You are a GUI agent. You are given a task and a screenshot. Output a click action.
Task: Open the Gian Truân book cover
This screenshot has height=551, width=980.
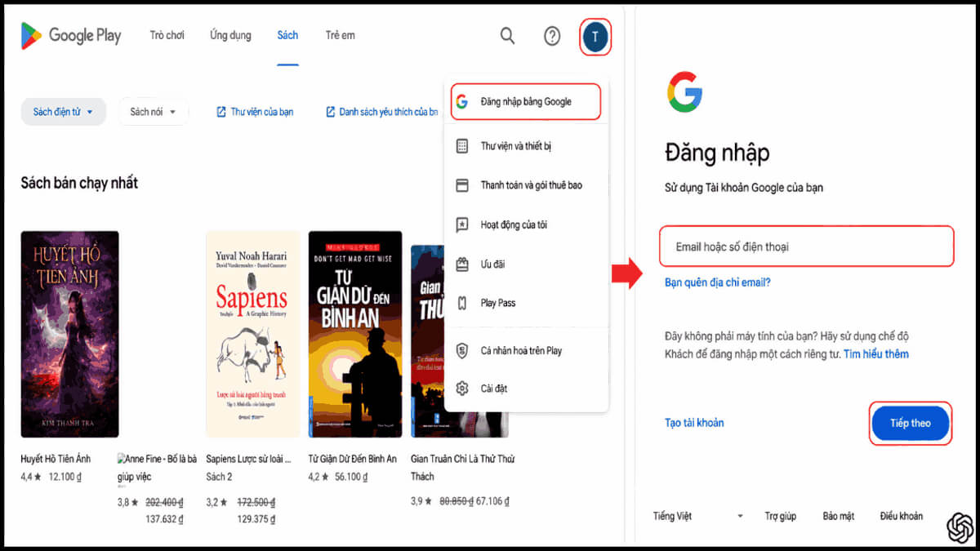[427, 341]
